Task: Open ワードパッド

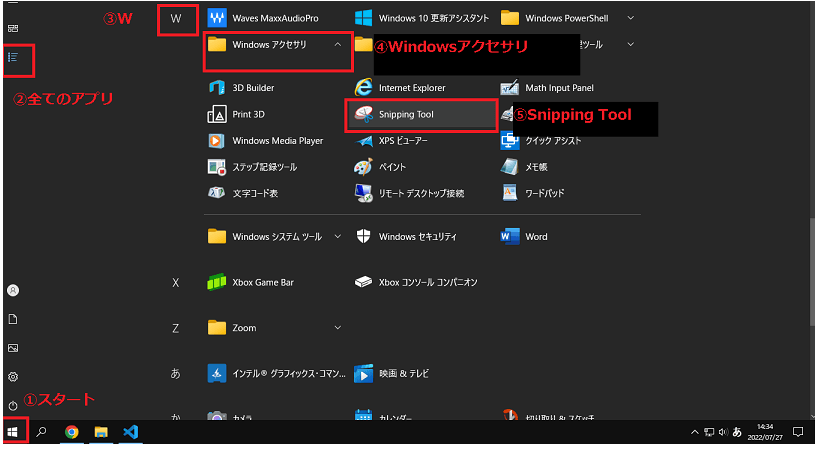Action: point(532,193)
